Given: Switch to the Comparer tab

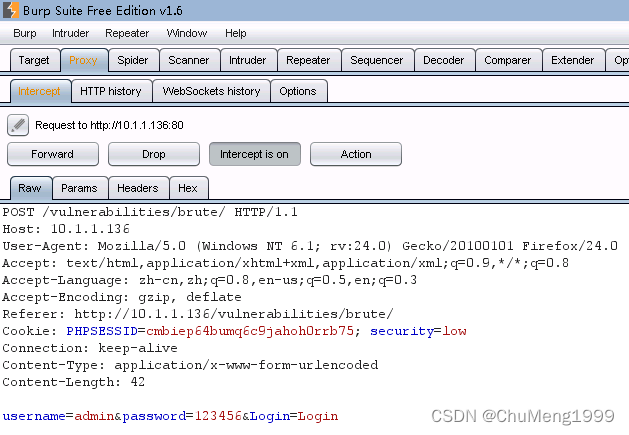Looking at the screenshot, I should (x=508, y=60).
